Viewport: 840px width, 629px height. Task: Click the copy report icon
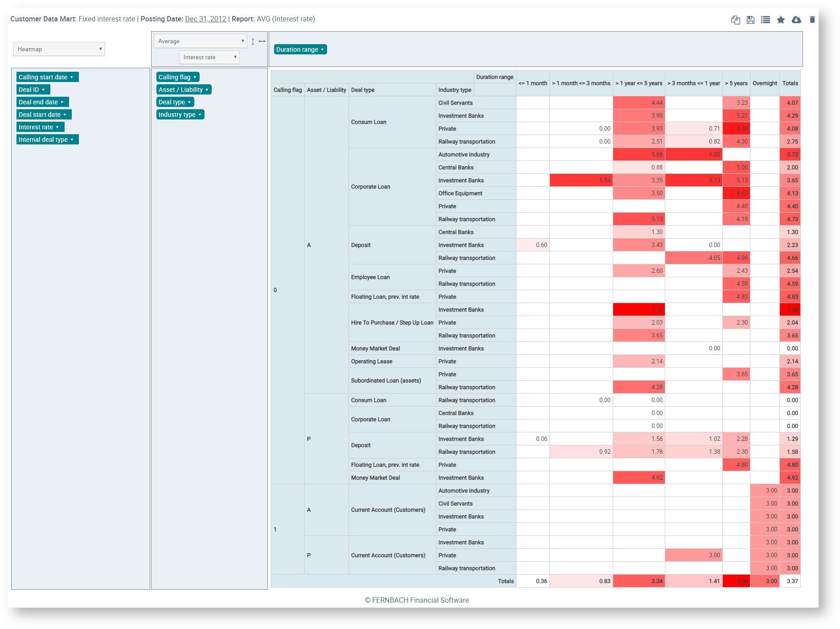pyautogui.click(x=735, y=20)
